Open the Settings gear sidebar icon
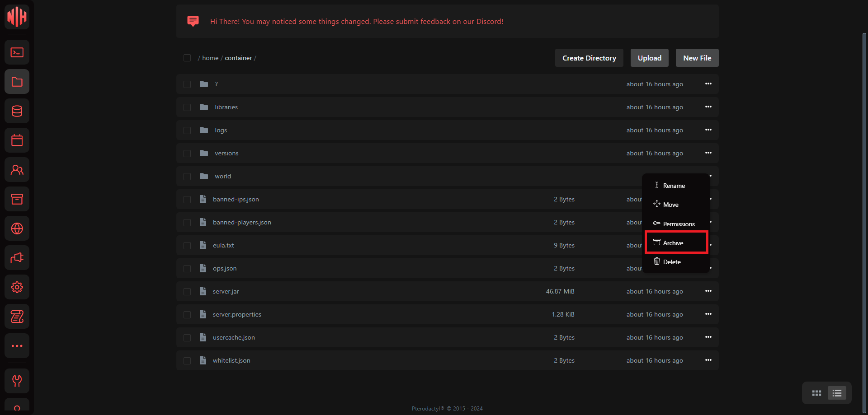This screenshot has width=868, height=415. click(17, 287)
